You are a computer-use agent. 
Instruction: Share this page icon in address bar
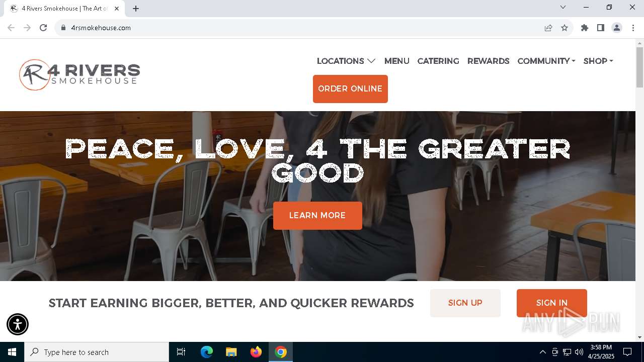click(x=548, y=28)
